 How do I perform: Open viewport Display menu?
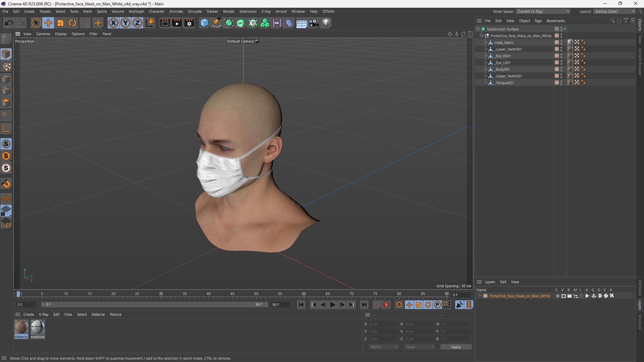[x=61, y=34]
